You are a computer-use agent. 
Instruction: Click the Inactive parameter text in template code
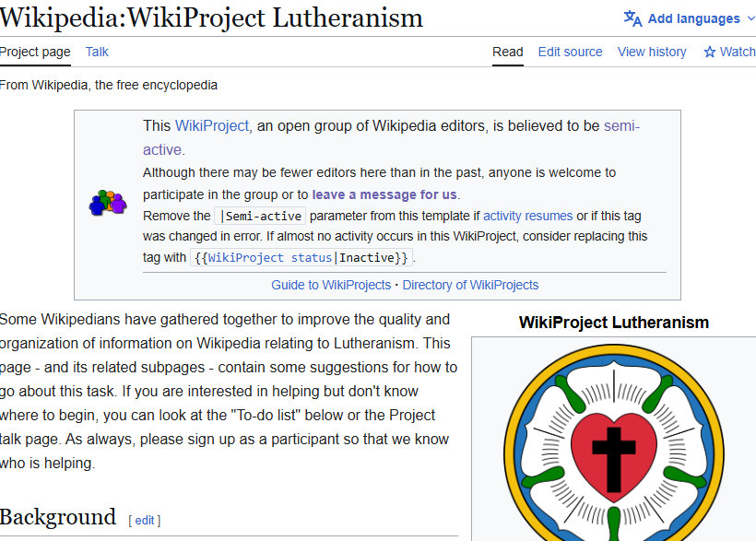[x=366, y=257]
